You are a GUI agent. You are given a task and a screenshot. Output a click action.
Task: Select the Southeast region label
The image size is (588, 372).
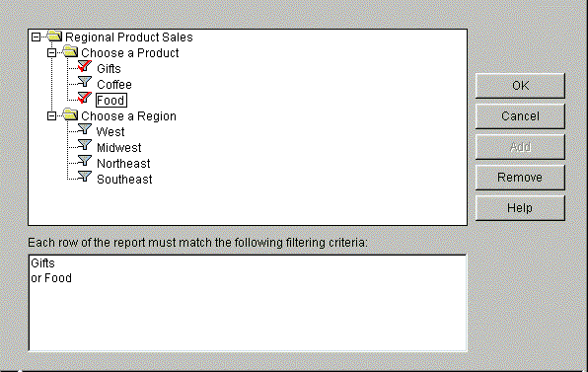click(124, 180)
